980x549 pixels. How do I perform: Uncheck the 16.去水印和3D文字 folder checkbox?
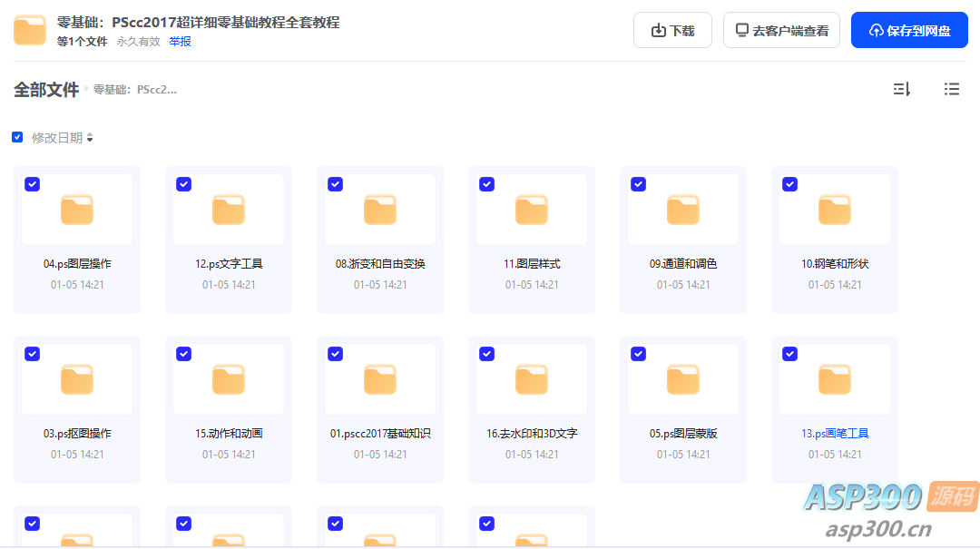click(487, 354)
